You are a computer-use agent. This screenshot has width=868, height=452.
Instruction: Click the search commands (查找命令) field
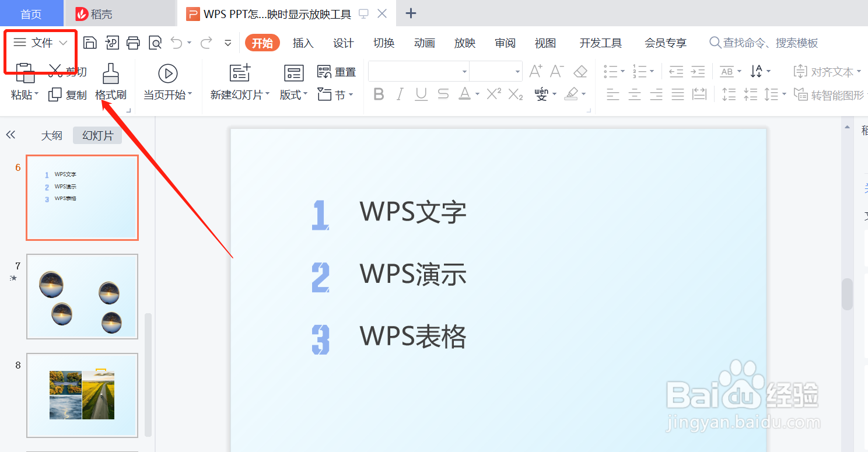(764, 43)
